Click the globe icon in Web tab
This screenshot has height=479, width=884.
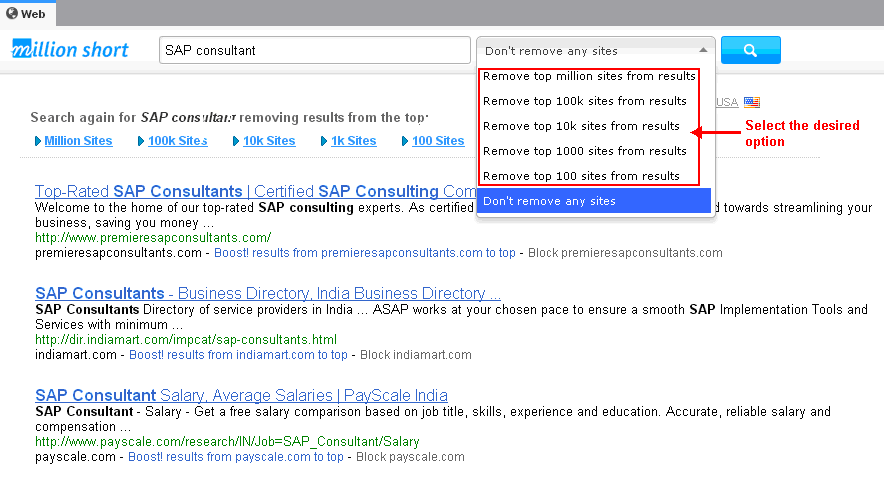coord(12,13)
